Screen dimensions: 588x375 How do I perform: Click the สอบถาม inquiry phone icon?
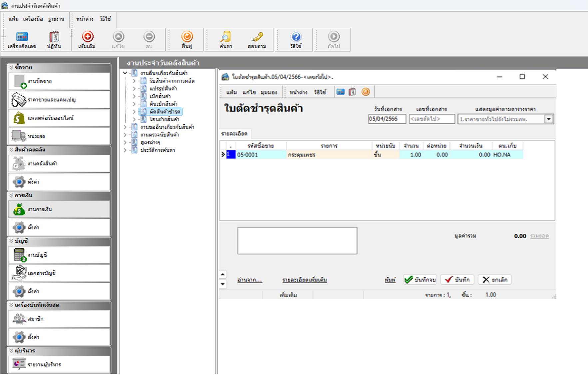(257, 40)
